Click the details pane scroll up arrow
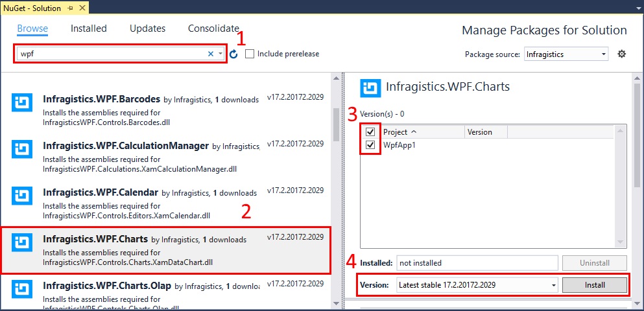The height and width of the screenshot is (311, 644). [637, 78]
